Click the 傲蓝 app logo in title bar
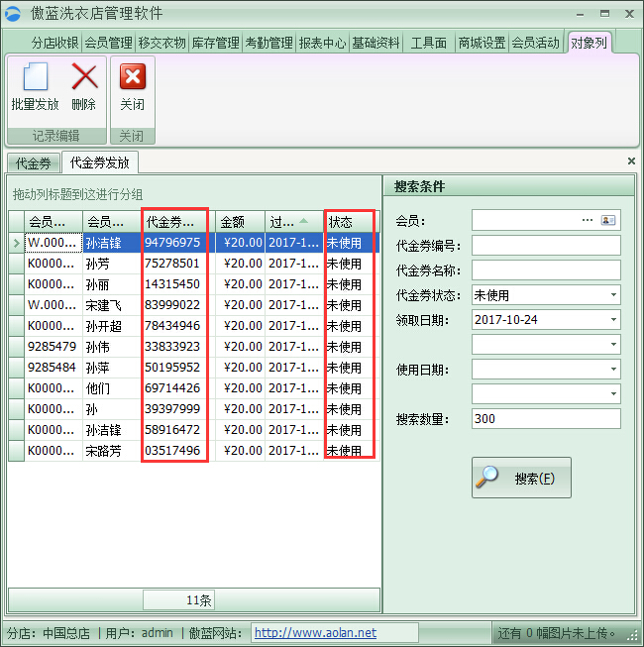The image size is (644, 647). 13,14
